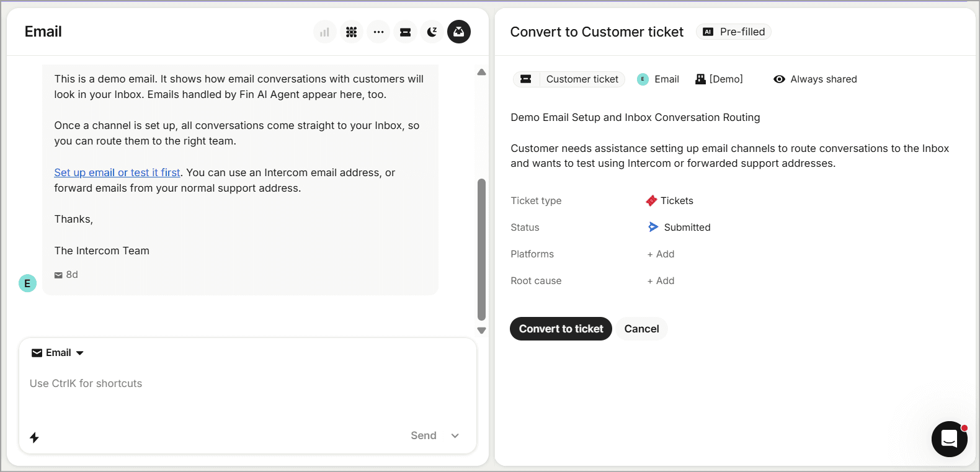Open the three-dots more options menu
Screen dimensions: 980x472
(x=378, y=32)
